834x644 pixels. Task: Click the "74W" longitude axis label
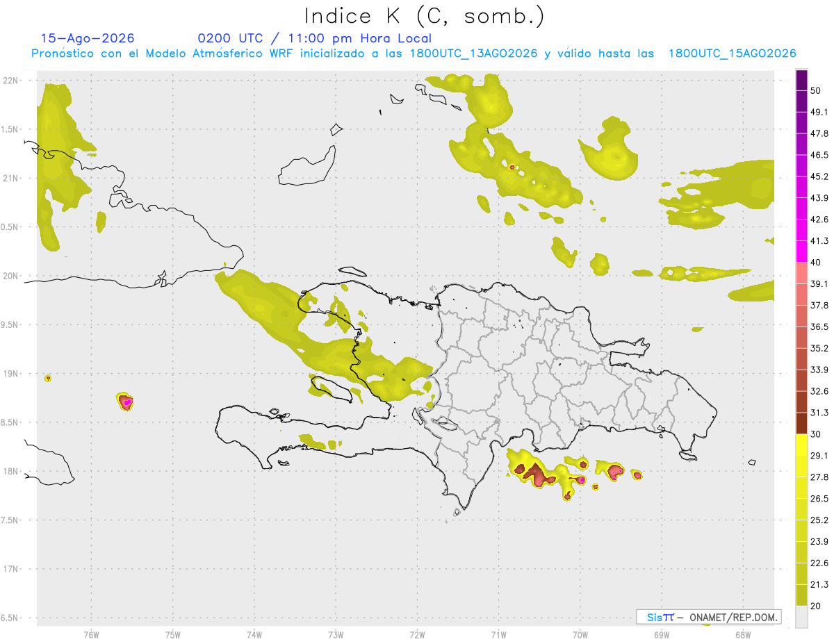tap(254, 634)
